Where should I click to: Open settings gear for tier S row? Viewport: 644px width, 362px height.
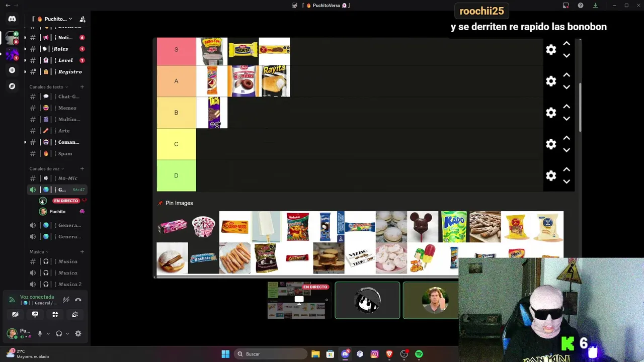tap(551, 50)
